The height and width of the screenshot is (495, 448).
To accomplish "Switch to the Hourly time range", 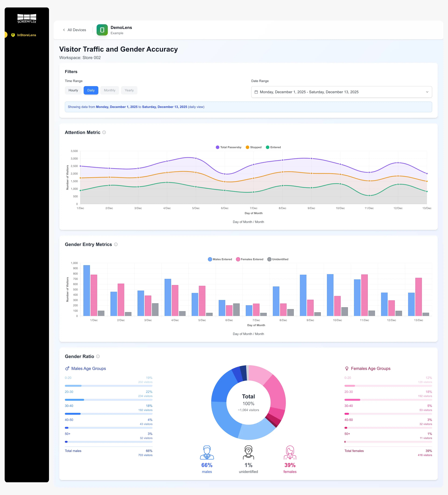I will (x=73, y=90).
